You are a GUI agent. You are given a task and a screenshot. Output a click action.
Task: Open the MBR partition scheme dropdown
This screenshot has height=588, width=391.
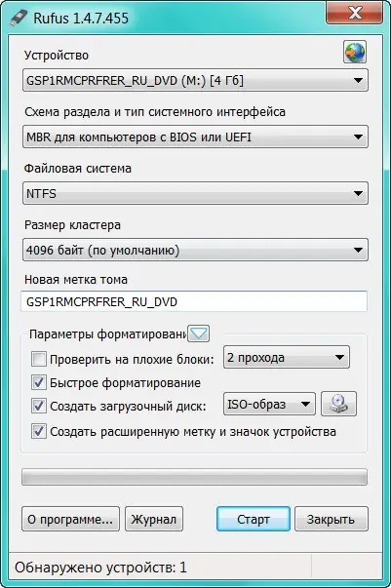(195, 137)
